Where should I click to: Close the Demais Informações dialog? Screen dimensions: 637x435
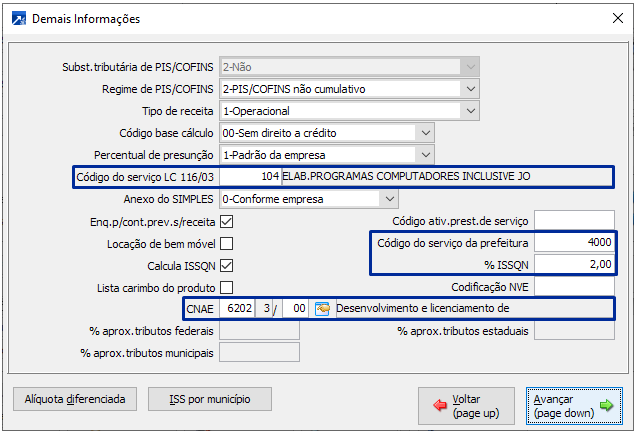[618, 18]
